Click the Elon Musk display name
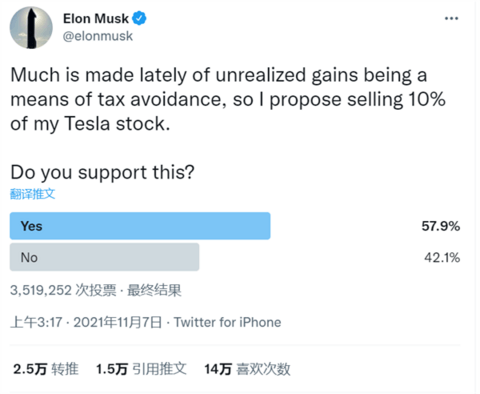Image resolution: width=480 pixels, height=394 pixels. coord(96,19)
